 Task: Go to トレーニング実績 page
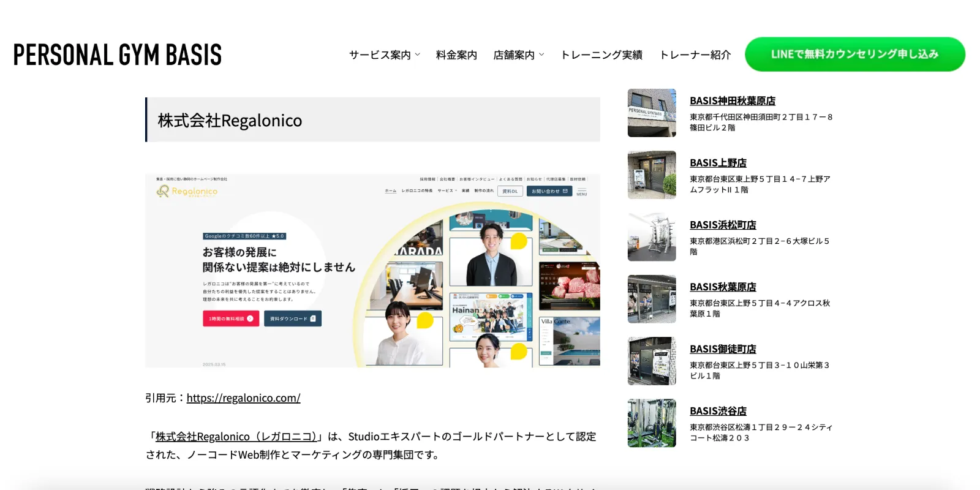pyautogui.click(x=601, y=55)
